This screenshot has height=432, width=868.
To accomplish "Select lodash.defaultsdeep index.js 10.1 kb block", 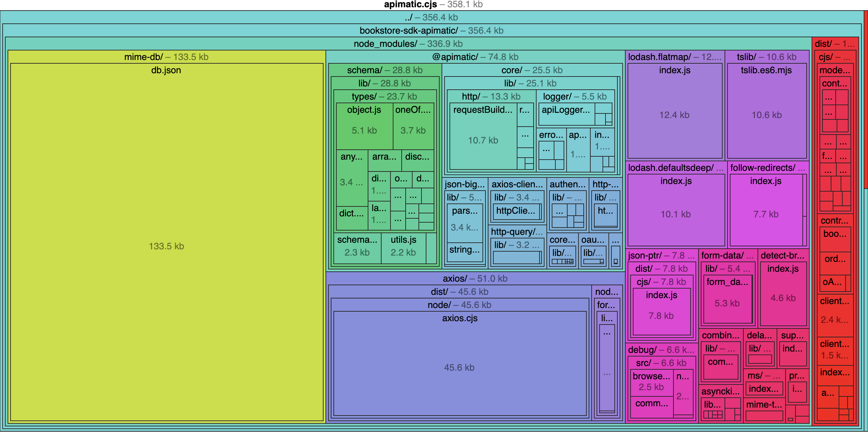I will point(676,214).
